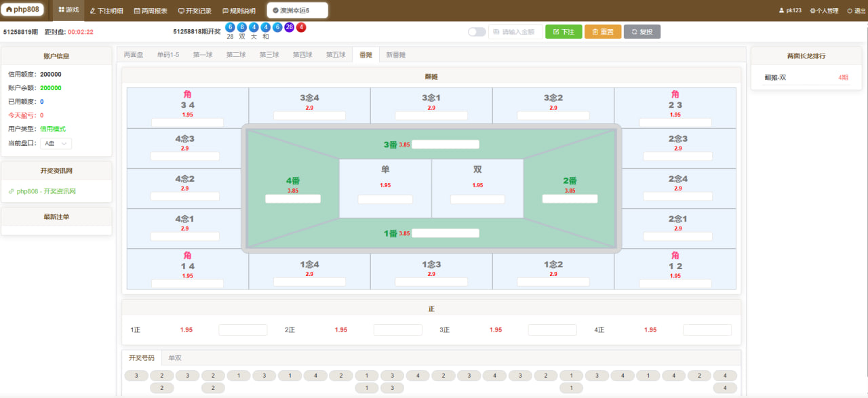Open 两周报表 two-week report
This screenshot has height=398, width=868.
coord(151,11)
